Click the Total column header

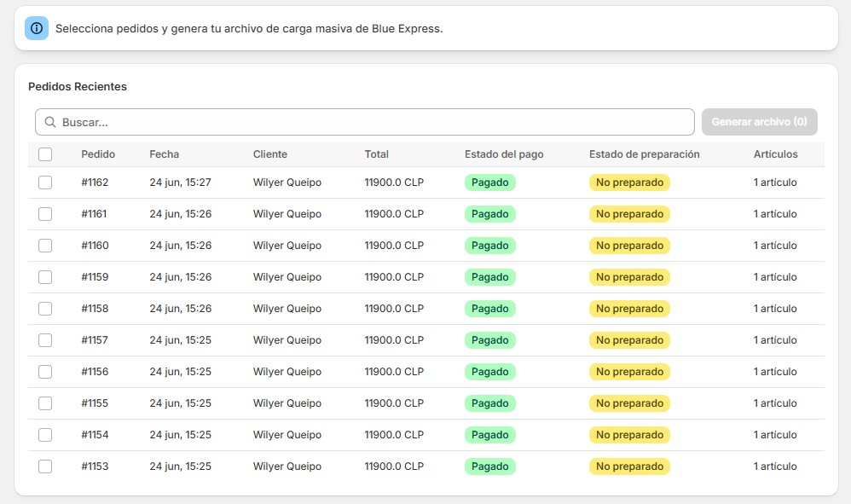click(x=376, y=154)
